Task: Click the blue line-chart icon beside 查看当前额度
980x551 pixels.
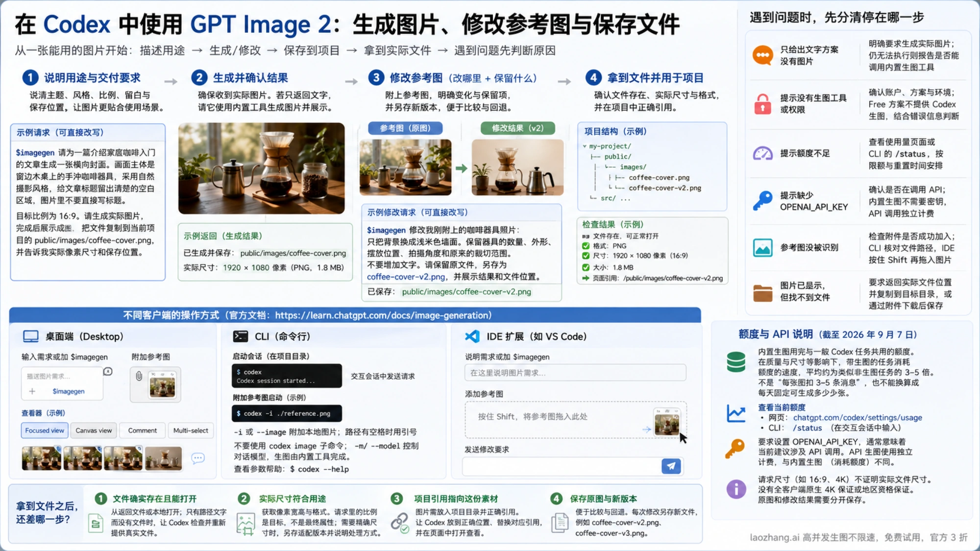Action: coord(736,414)
